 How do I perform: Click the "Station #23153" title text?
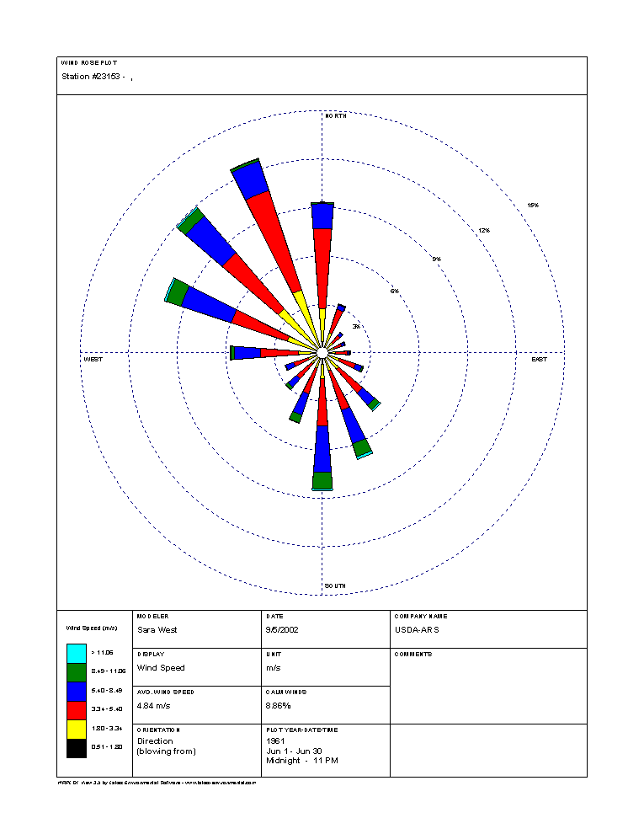[x=91, y=77]
